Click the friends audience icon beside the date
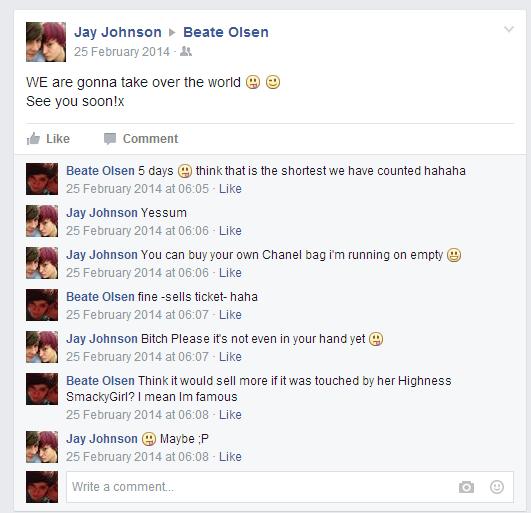The width and height of the screenshot is (531, 513). [186, 51]
